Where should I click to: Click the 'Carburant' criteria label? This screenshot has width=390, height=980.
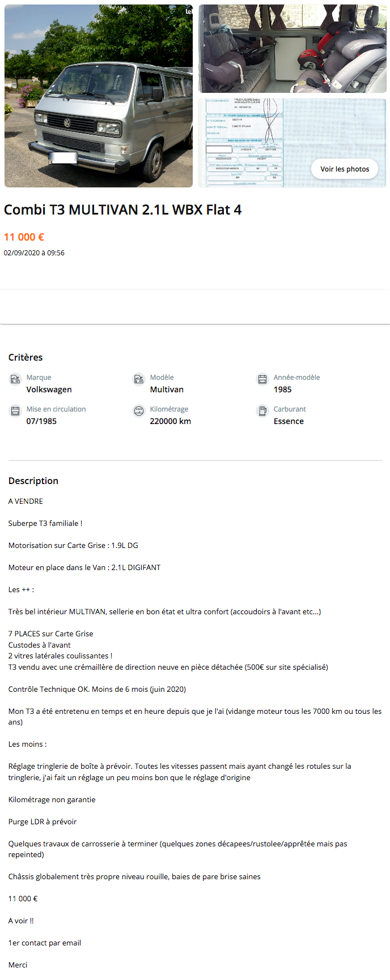pyautogui.click(x=290, y=409)
